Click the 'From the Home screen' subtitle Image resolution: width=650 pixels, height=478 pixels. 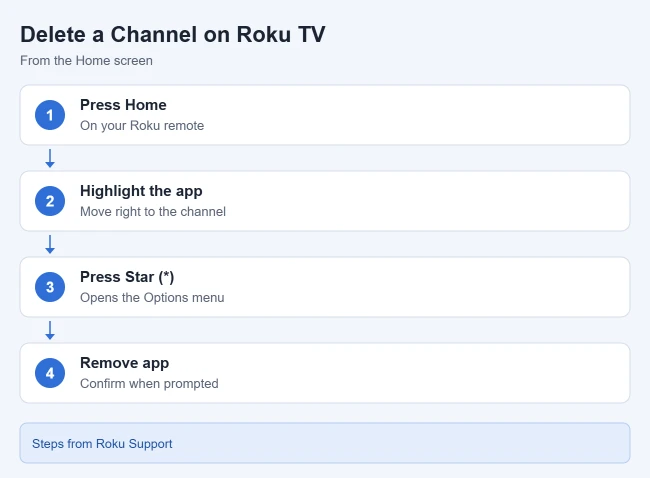pyautogui.click(x=86, y=61)
